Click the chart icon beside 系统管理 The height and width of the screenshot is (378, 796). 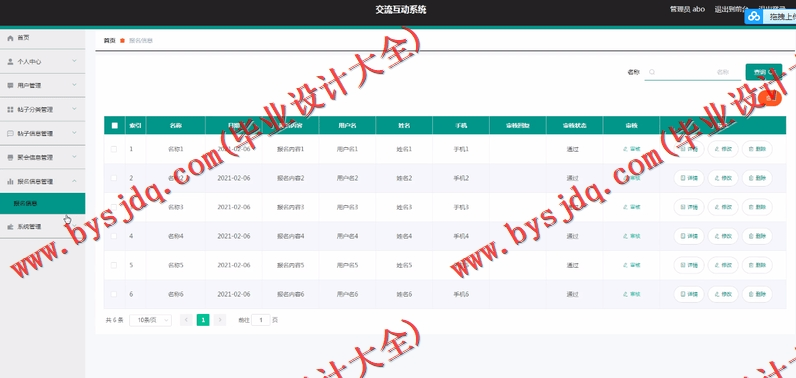(x=10, y=227)
